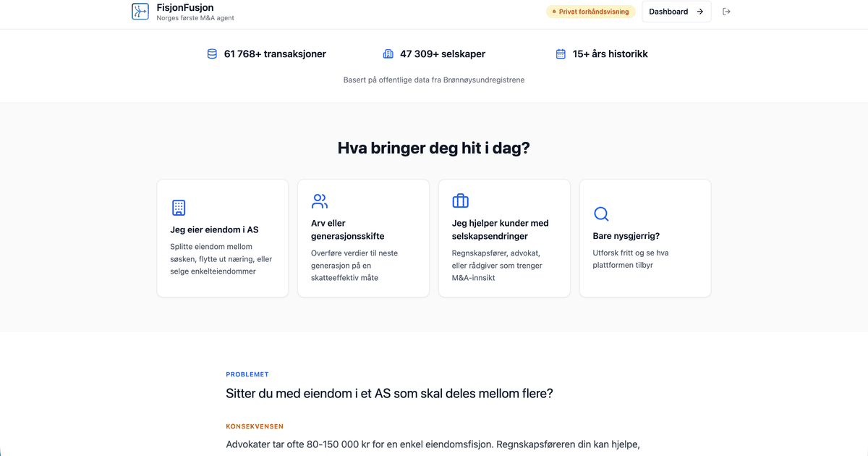
Task: Click the Privat forhåndsvisning badge
Action: [591, 11]
